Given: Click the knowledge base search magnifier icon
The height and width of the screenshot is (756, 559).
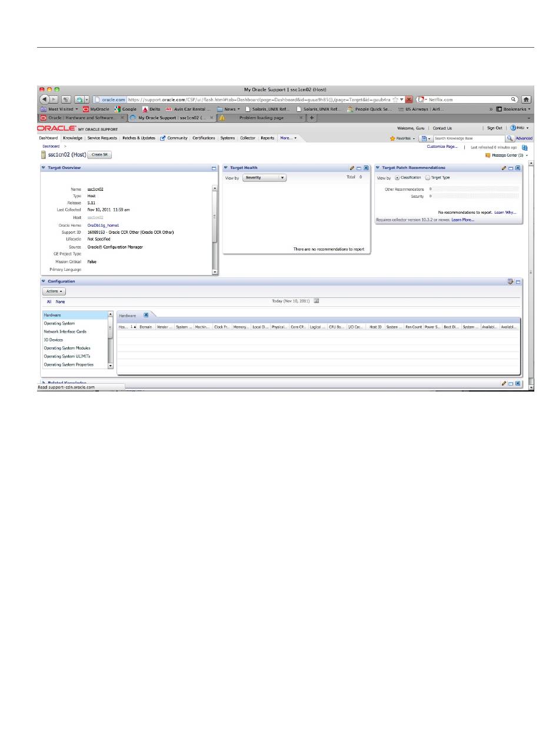Looking at the screenshot, I should pos(510,138).
